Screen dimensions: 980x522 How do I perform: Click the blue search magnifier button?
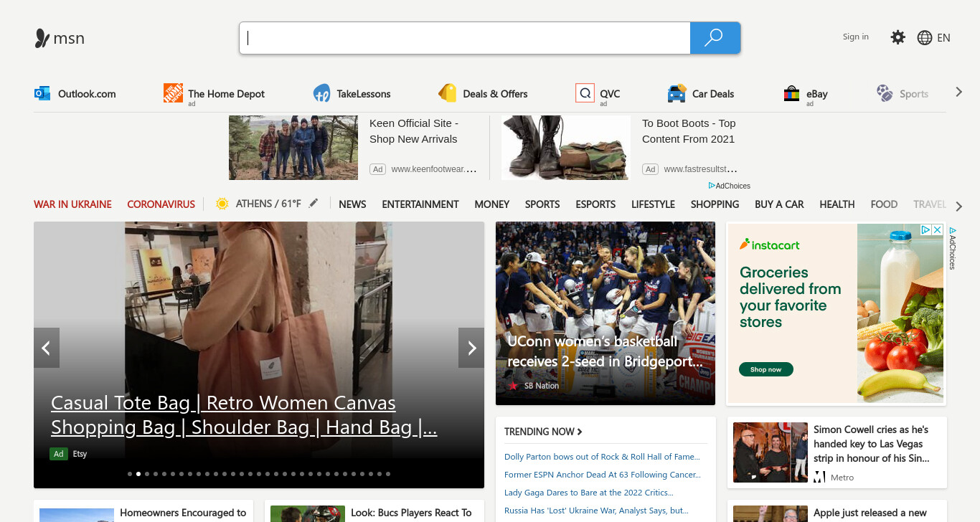[x=715, y=38]
